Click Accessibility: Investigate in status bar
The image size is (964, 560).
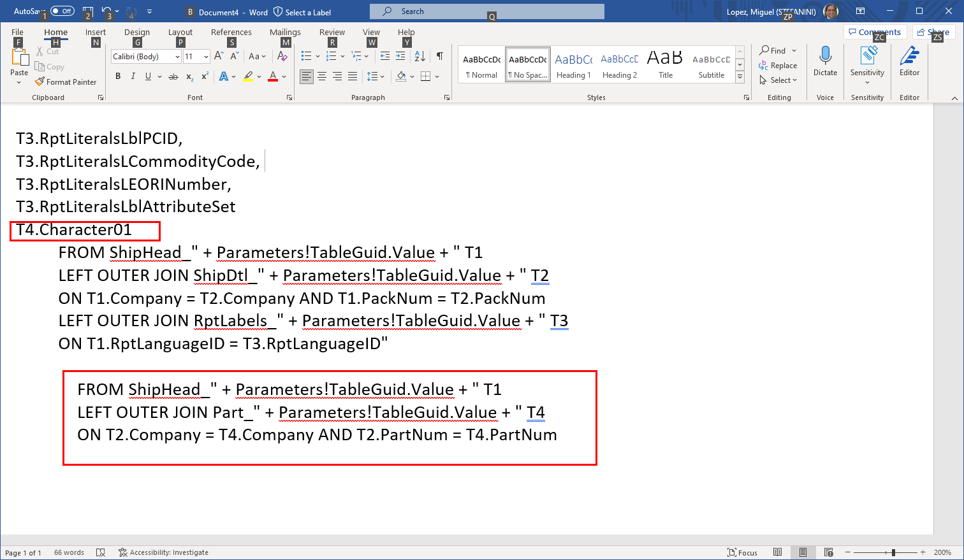tap(163, 552)
